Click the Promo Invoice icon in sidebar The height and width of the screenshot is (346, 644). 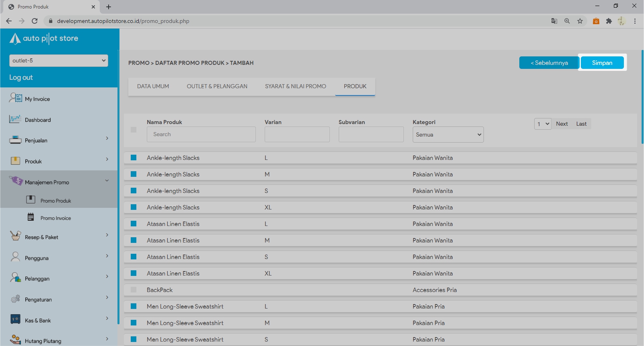31,218
